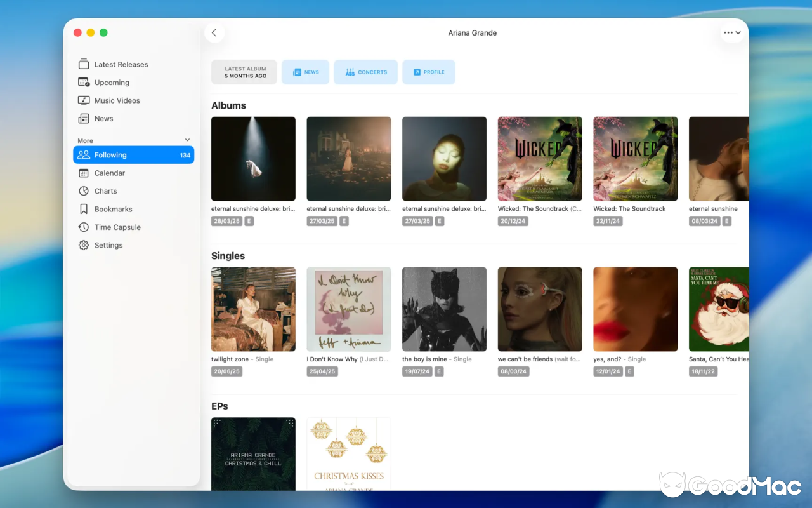Select Latest Releases in sidebar
The height and width of the screenshot is (508, 812).
[x=134, y=64]
